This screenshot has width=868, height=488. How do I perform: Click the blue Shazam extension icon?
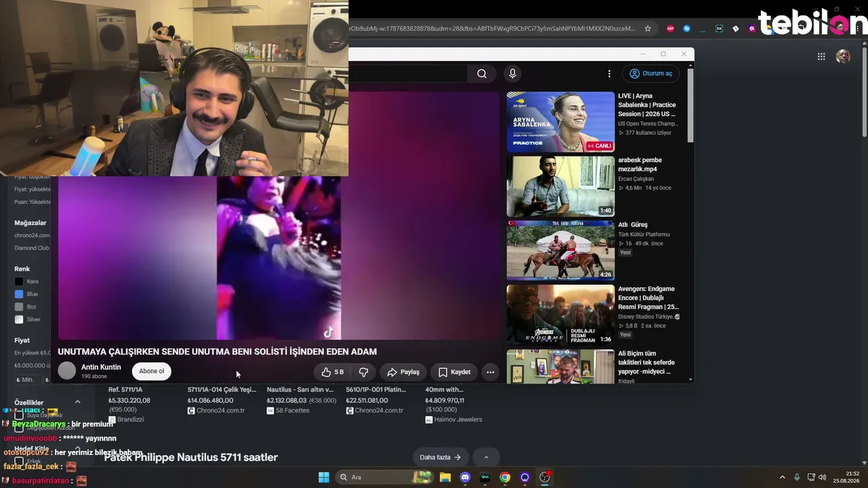[687, 28]
